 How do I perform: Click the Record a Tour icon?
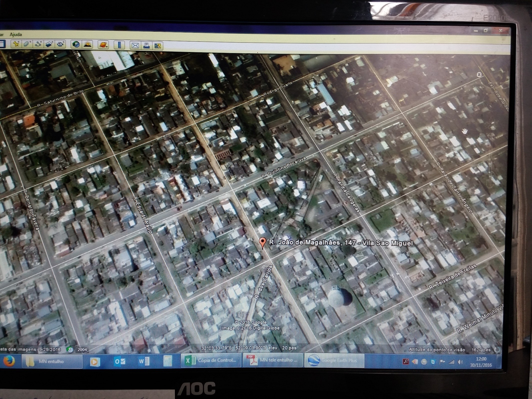click(x=61, y=44)
